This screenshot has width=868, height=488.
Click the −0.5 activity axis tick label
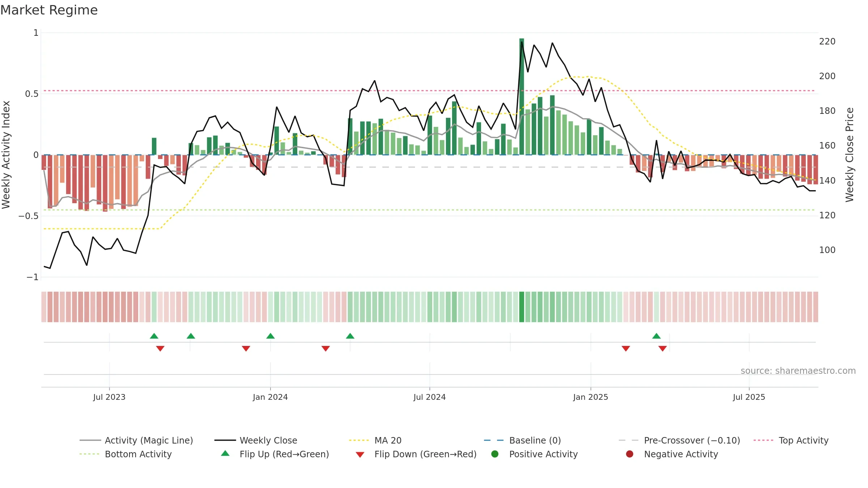tap(28, 216)
